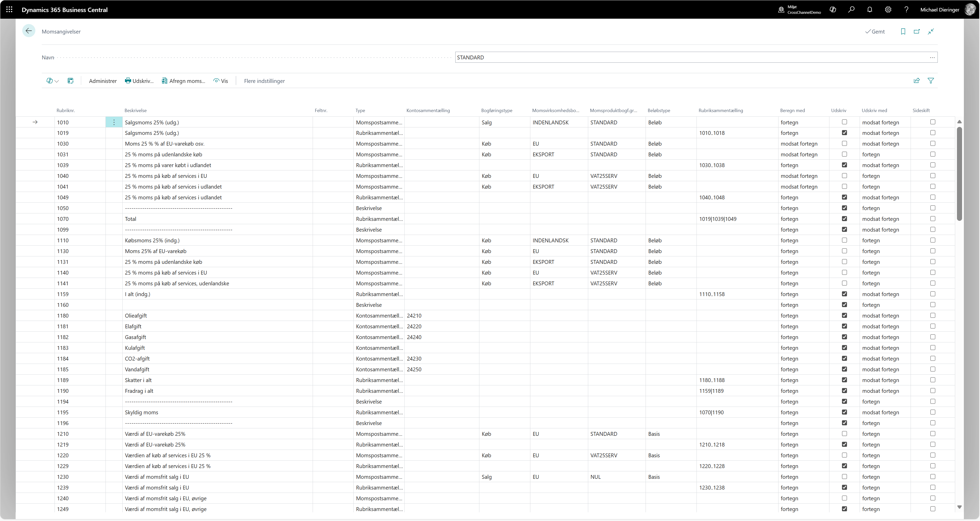Toggle Udskriv checkbox for row 1010
The width and height of the screenshot is (980, 521).
pyautogui.click(x=844, y=122)
